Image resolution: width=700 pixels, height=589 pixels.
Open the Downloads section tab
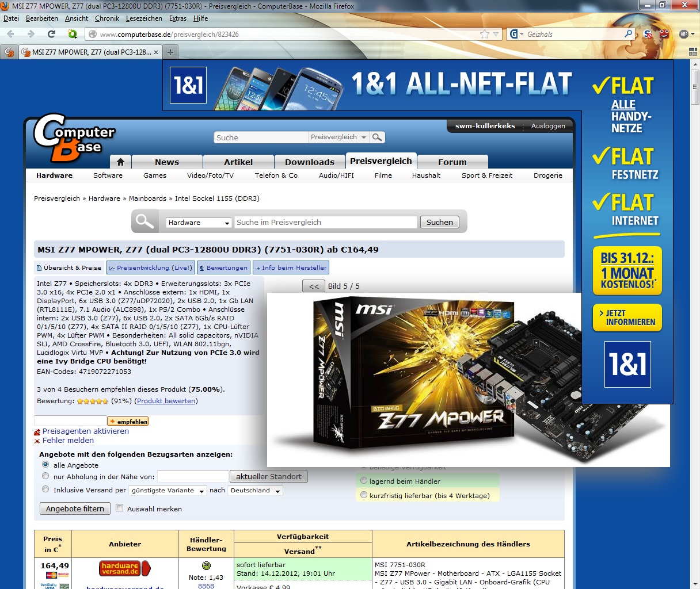coord(310,162)
